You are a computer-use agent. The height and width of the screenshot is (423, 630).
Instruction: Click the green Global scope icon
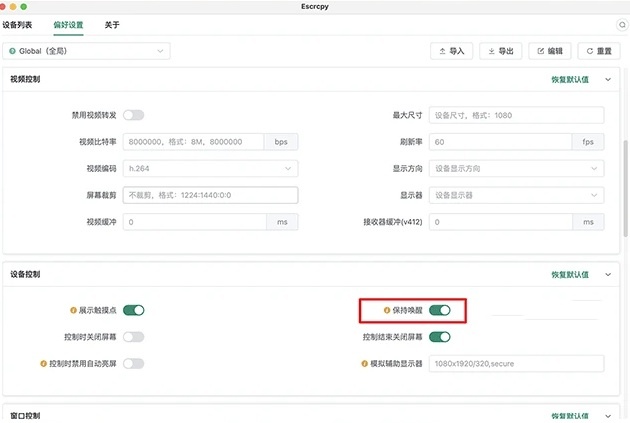12,51
